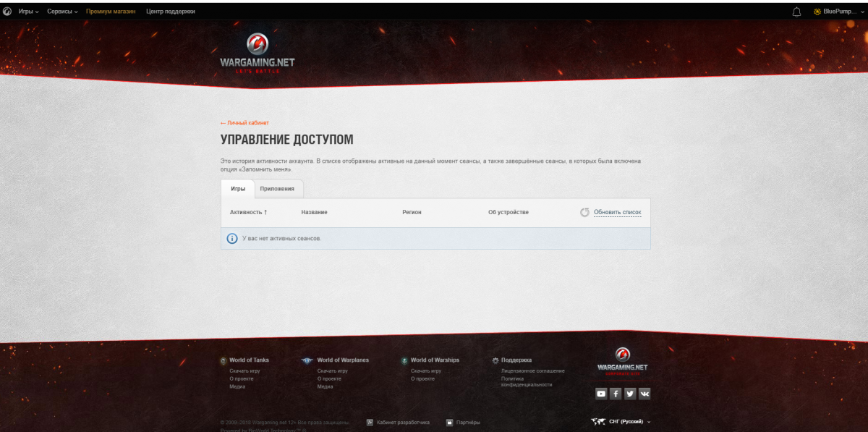Click the Название column header
Image resolution: width=868 pixels, height=432 pixels.
click(314, 212)
